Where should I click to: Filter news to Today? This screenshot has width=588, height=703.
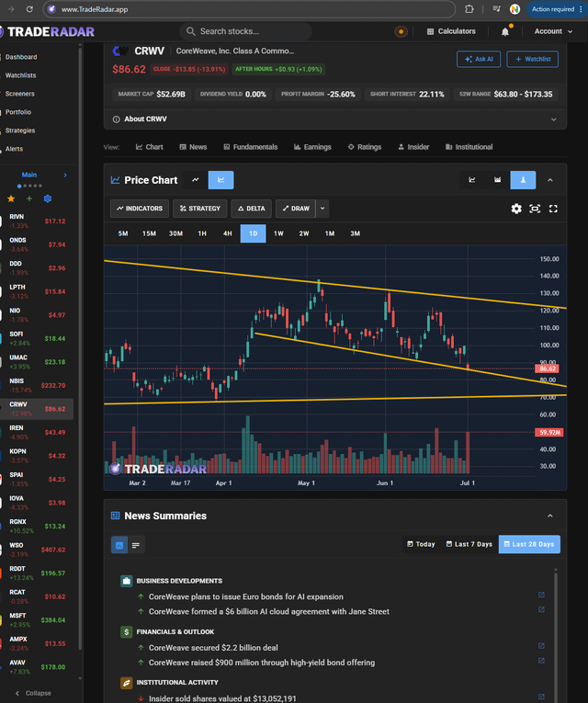(421, 544)
